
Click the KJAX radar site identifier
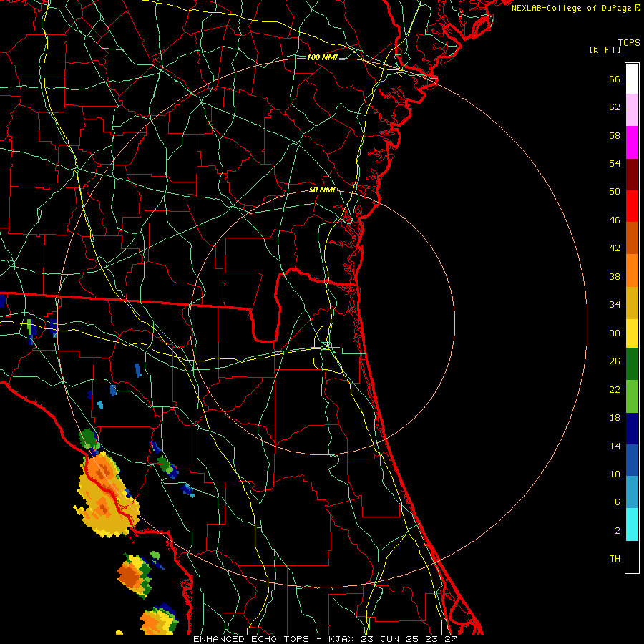341,639
